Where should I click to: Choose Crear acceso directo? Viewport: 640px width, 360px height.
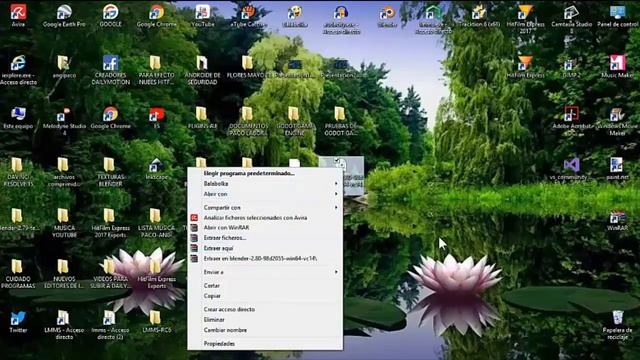(265, 309)
